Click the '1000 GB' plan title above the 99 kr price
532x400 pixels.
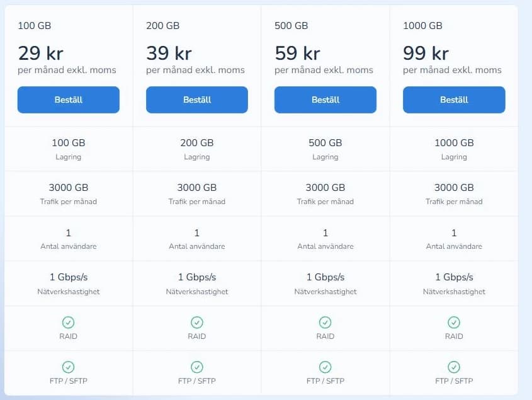point(422,26)
